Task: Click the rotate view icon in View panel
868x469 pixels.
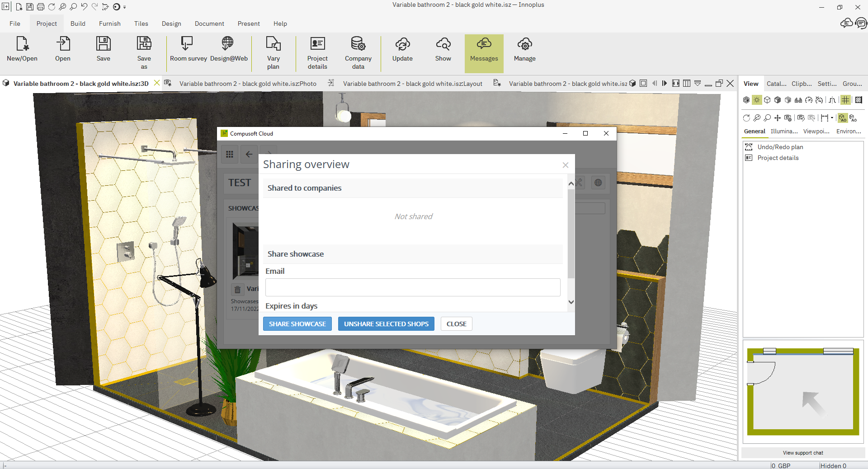Action: 746,118
